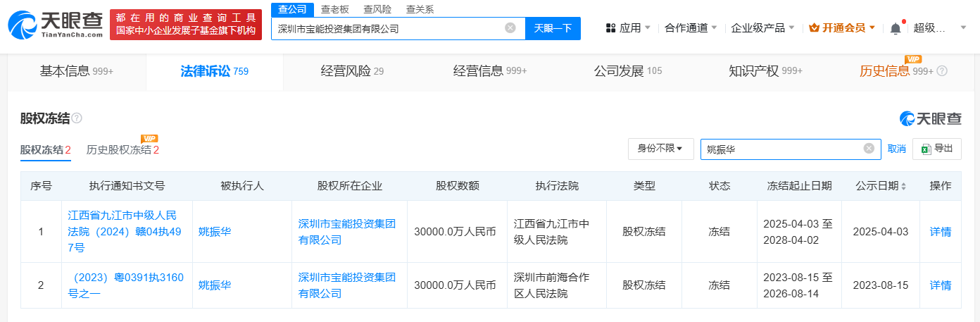
Task: Open 详情 for the 2025-04-03 row
Action: [941, 231]
